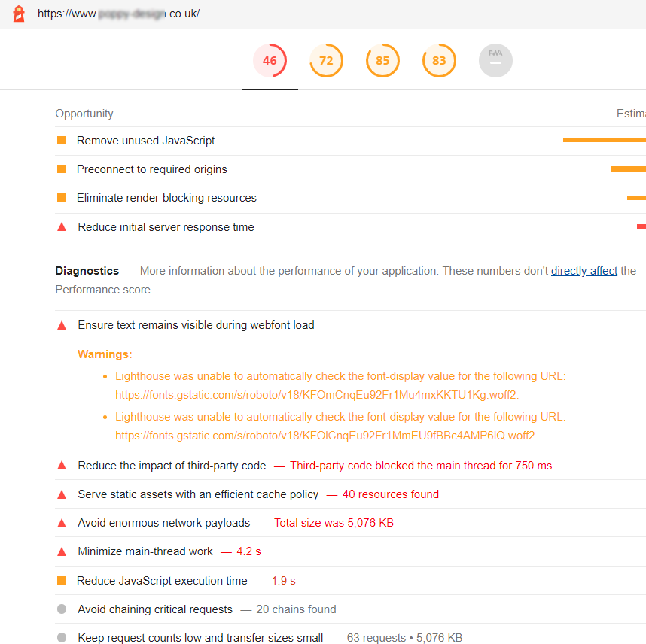Expand Eliminate render-blocking resources audit
Screen dimensions: 646x644
click(166, 198)
